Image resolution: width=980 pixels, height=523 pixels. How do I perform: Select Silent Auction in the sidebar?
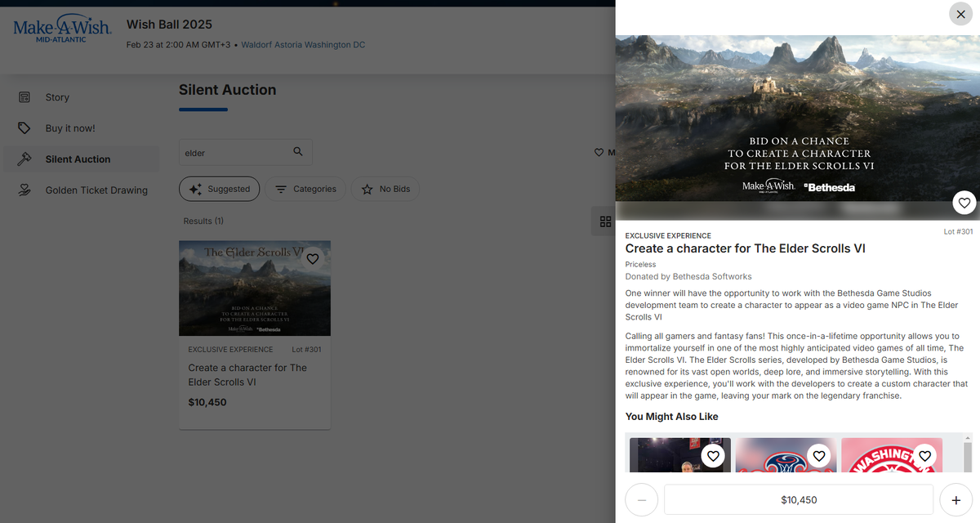click(x=80, y=159)
